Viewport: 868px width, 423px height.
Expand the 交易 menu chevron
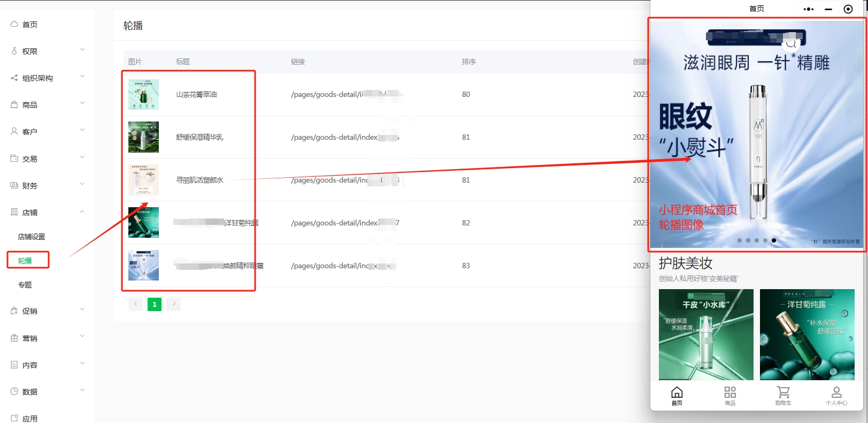click(82, 157)
